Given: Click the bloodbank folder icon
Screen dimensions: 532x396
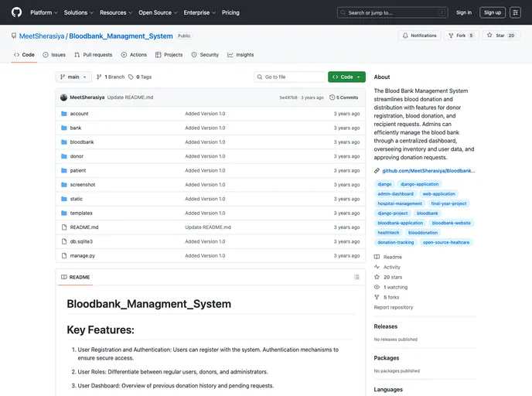Looking at the screenshot, I should click(x=63, y=142).
